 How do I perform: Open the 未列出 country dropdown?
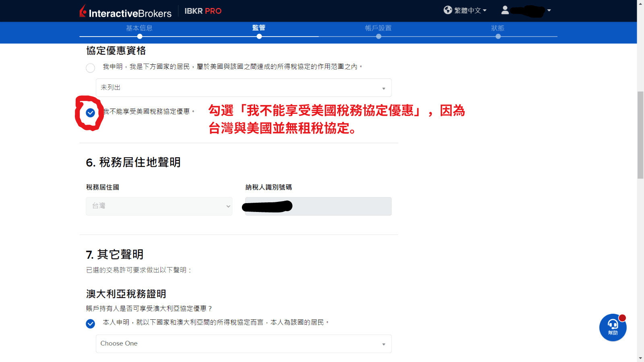243,87
